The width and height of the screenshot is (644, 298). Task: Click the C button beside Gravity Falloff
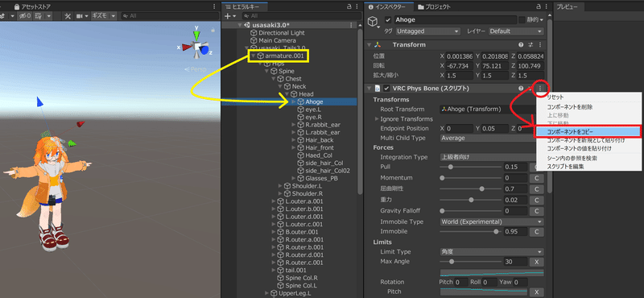pos(536,211)
